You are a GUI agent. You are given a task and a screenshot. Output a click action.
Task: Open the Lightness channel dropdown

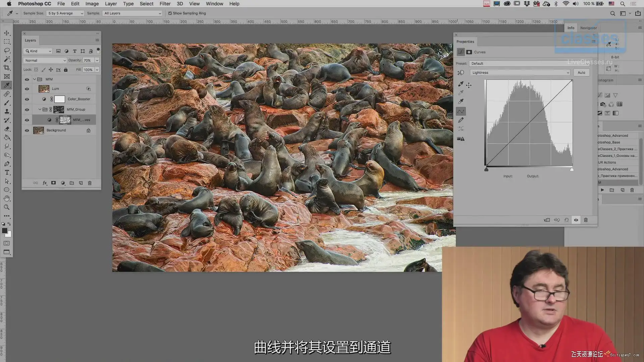pyautogui.click(x=520, y=72)
